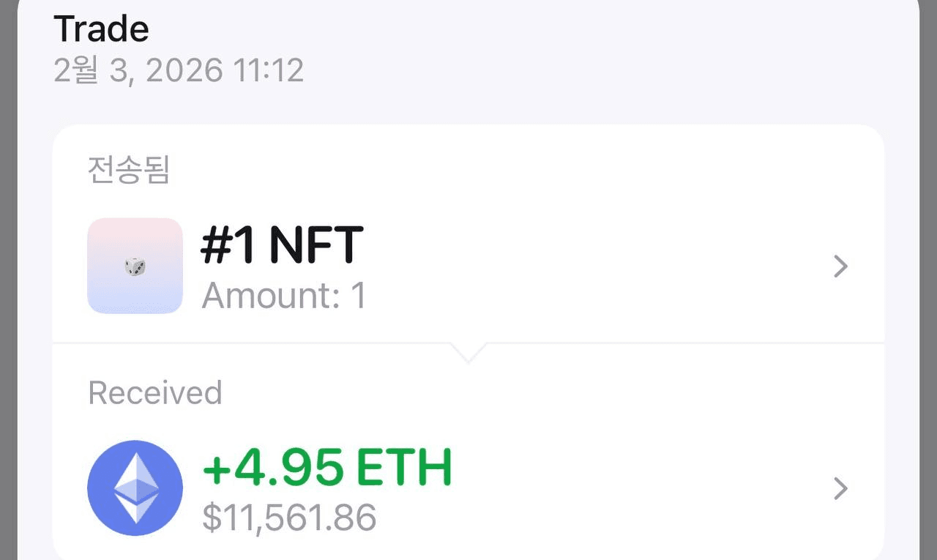
Task: Tap the "11:12" transaction time
Action: (x=268, y=71)
